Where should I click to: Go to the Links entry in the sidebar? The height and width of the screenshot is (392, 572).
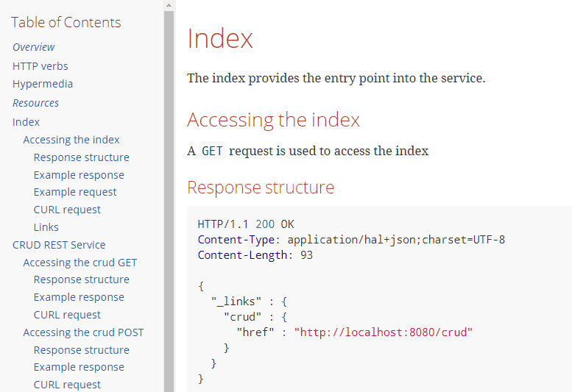click(46, 227)
